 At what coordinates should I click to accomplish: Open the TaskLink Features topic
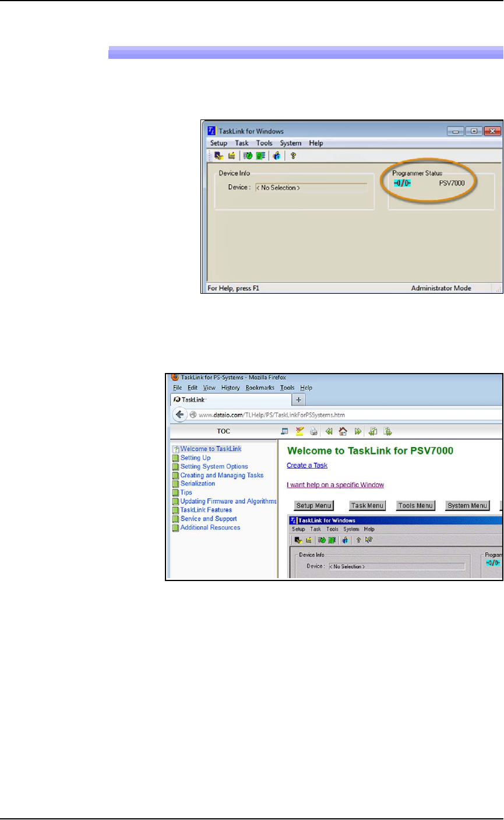pos(206,510)
